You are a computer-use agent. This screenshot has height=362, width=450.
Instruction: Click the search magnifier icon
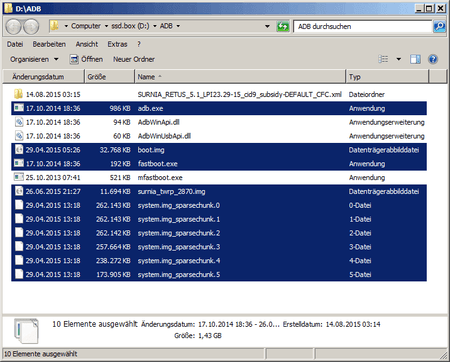(439, 26)
